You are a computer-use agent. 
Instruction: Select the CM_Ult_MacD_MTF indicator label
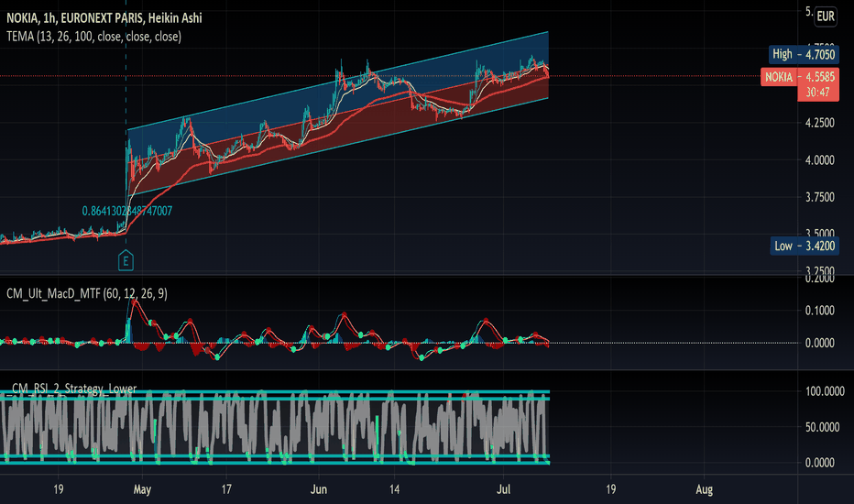(87, 293)
